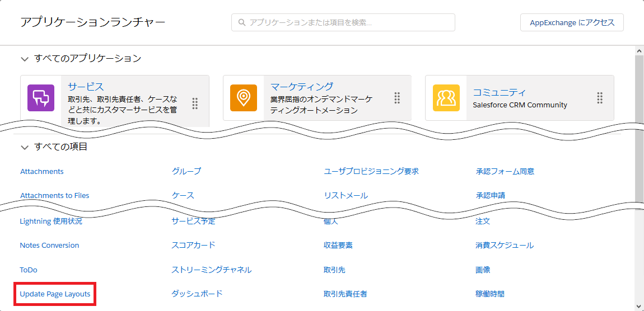Open AppExchange にアクセス button
The height and width of the screenshot is (311, 644).
pos(572,22)
